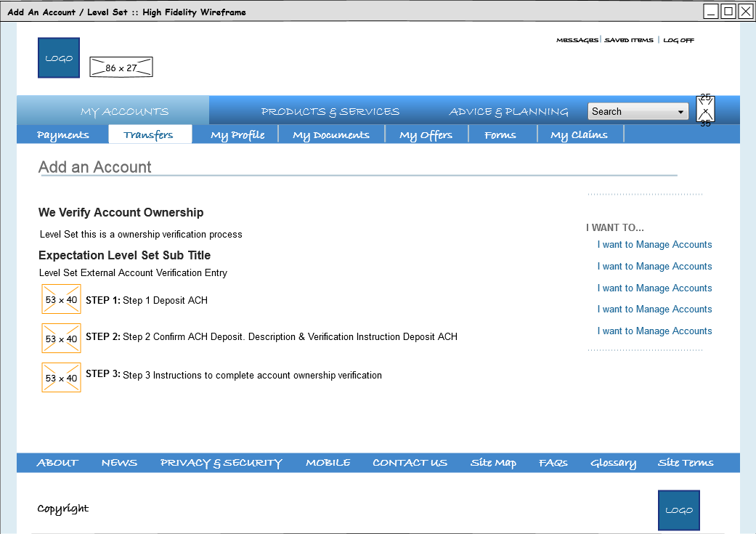
Task: Click the Step 1 Deposit ACH image placeholder
Action: coord(61,299)
